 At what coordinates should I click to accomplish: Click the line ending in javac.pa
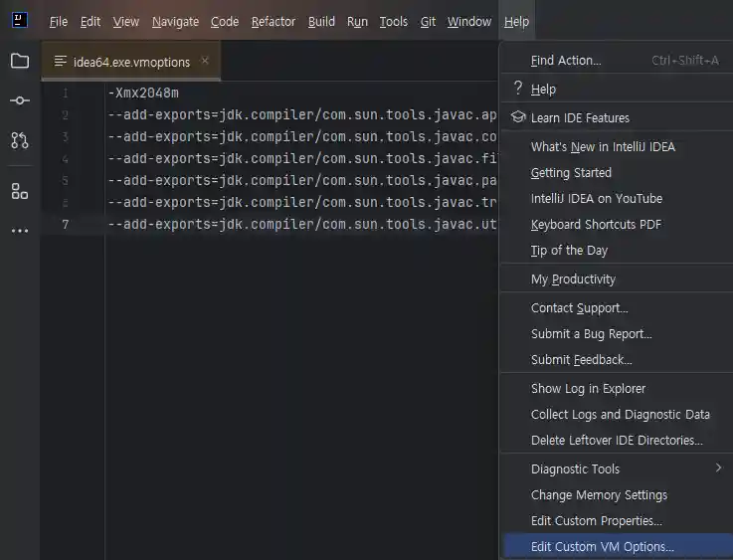click(x=302, y=180)
